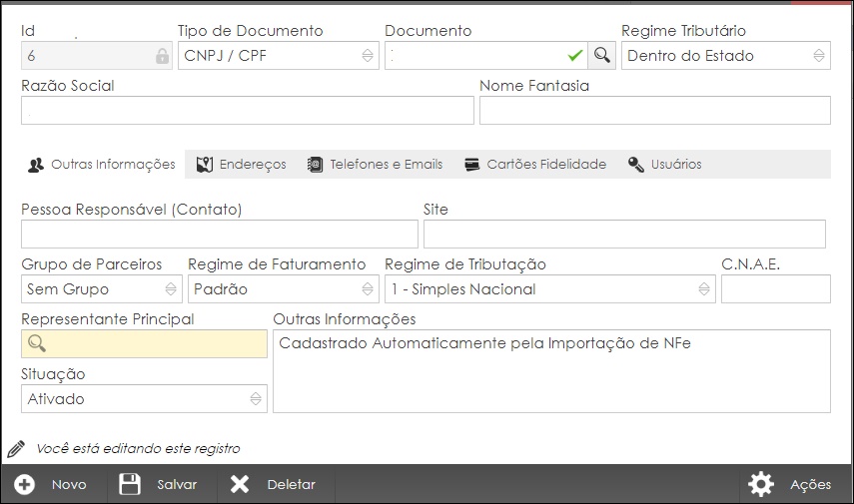Click the magnifier search icon beside Documento
The height and width of the screenshot is (504, 854).
pyautogui.click(x=602, y=55)
